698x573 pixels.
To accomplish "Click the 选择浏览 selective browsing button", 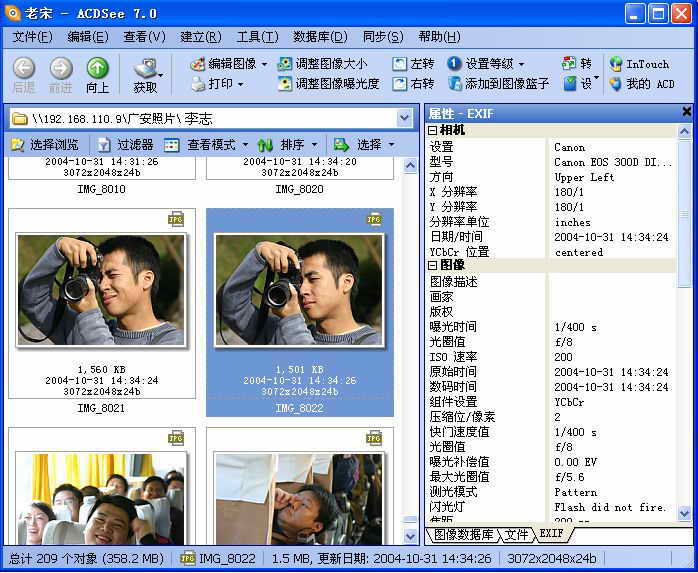I will click(x=19, y=145).
